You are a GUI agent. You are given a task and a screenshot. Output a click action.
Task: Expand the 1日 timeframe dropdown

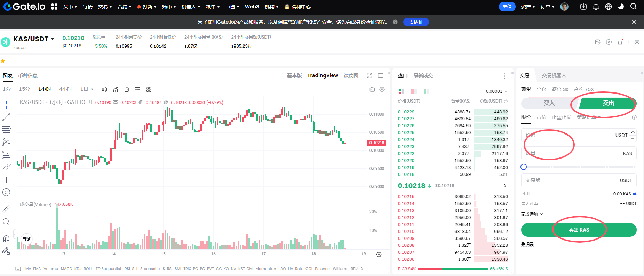[x=87, y=89]
